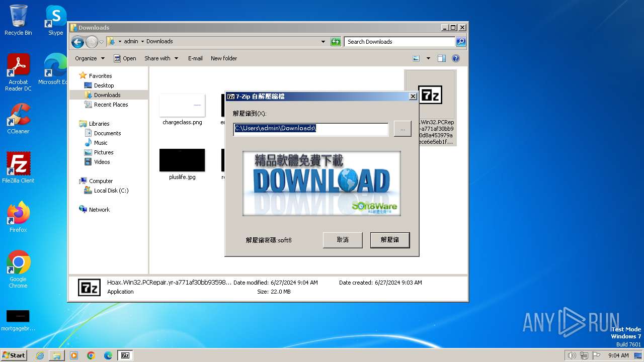Open the browse folder button with ellipsis

tap(403, 129)
